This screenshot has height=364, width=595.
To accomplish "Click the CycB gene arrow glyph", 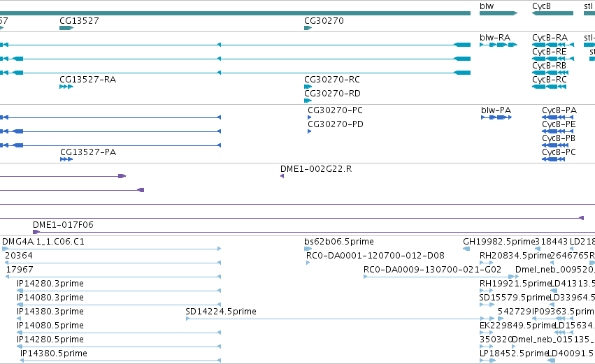I will point(552,14).
